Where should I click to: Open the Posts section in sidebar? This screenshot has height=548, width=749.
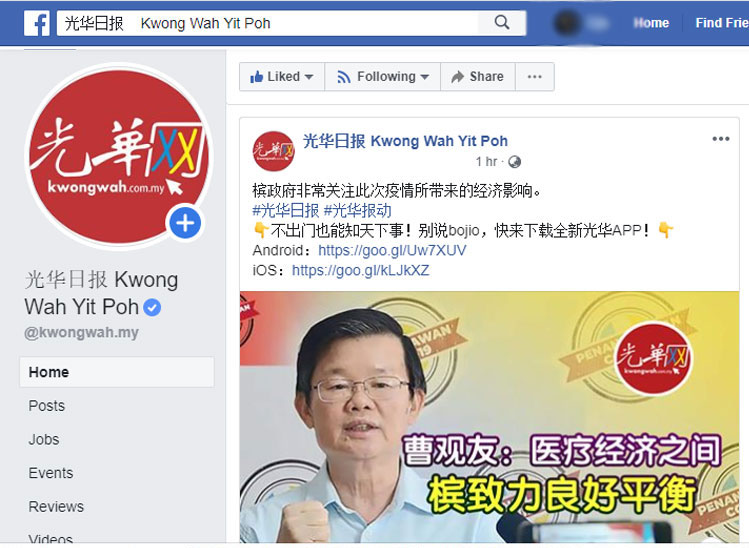47,406
